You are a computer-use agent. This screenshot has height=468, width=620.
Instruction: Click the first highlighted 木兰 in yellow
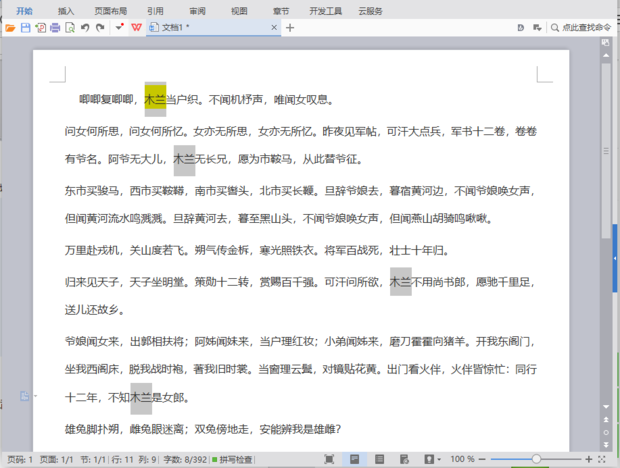155,99
